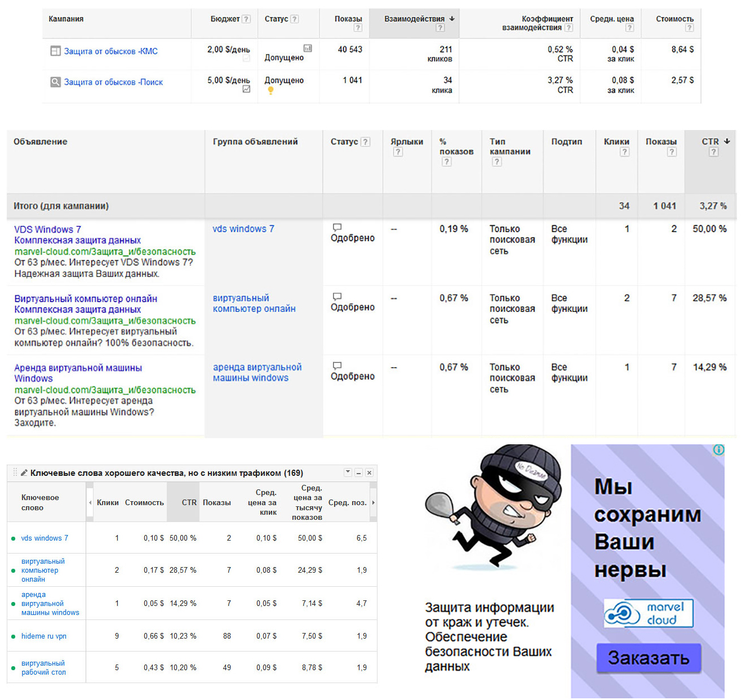
Task: Open the ad group виртуальный компьютер онлайн
Action: [254, 304]
